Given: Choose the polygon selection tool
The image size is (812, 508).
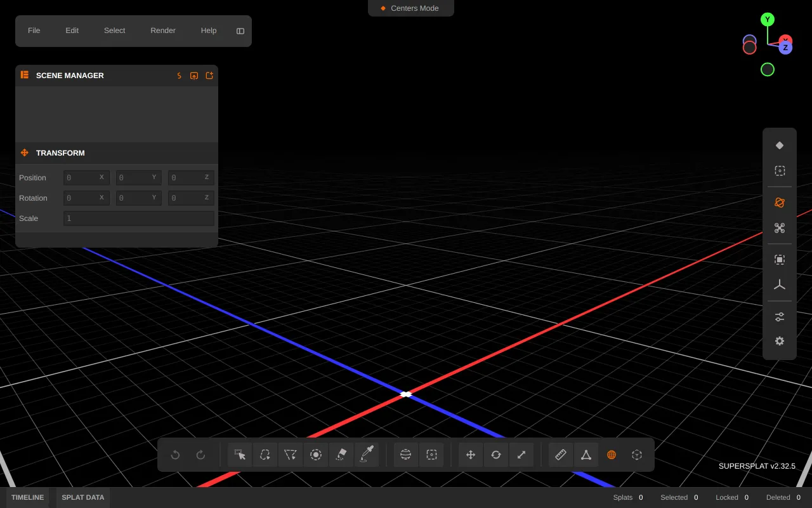Looking at the screenshot, I should coord(291,455).
